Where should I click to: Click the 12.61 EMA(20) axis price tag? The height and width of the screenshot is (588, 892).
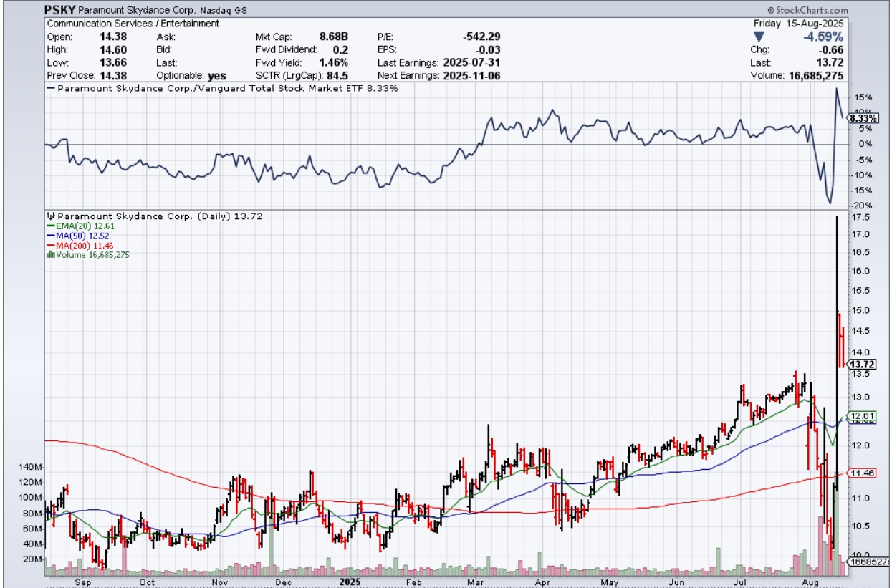click(x=860, y=416)
